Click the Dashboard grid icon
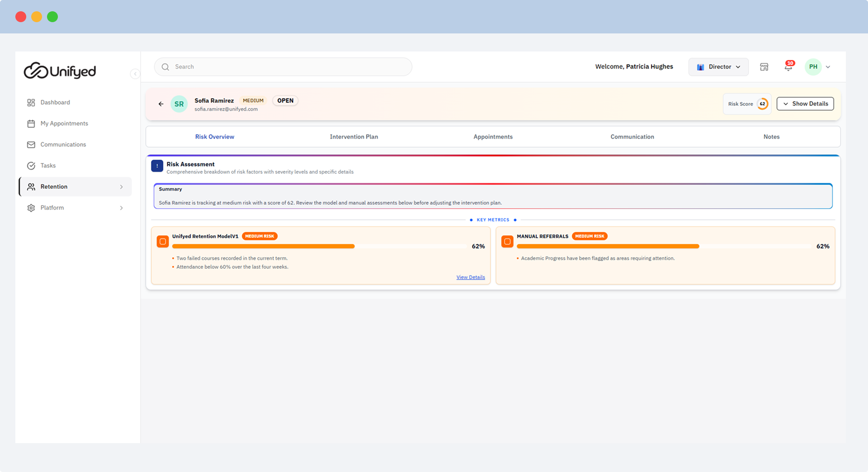The image size is (868, 472). click(x=31, y=103)
